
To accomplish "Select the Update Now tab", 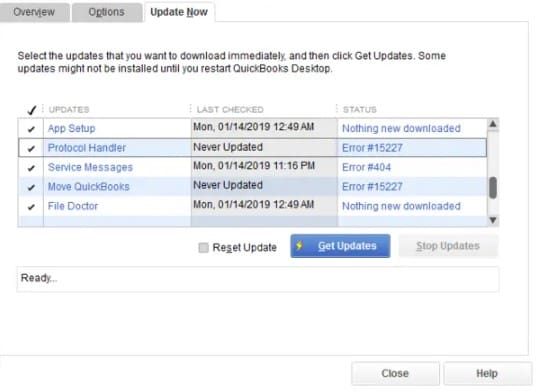I will click(x=179, y=12).
